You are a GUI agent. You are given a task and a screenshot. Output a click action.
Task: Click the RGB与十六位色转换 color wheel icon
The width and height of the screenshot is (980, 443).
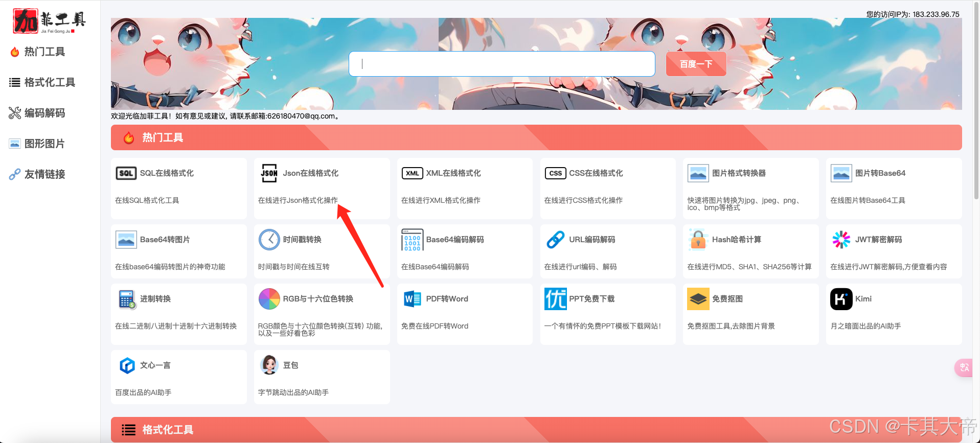[x=269, y=299]
